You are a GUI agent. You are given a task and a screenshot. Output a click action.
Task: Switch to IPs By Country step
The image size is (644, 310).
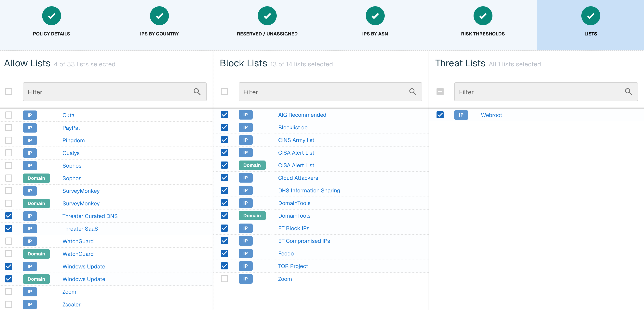click(159, 34)
